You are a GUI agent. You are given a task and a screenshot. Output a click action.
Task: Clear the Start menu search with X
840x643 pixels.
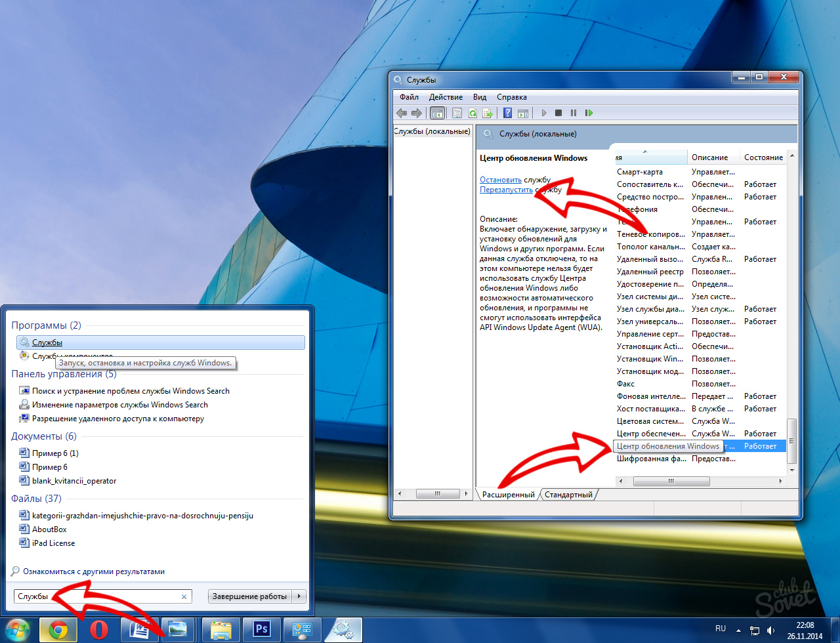coord(184,596)
